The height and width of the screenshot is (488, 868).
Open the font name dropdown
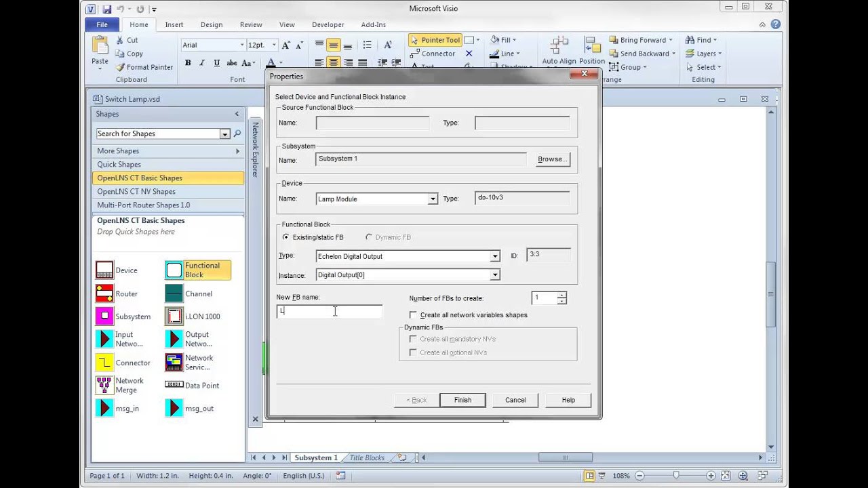241,45
